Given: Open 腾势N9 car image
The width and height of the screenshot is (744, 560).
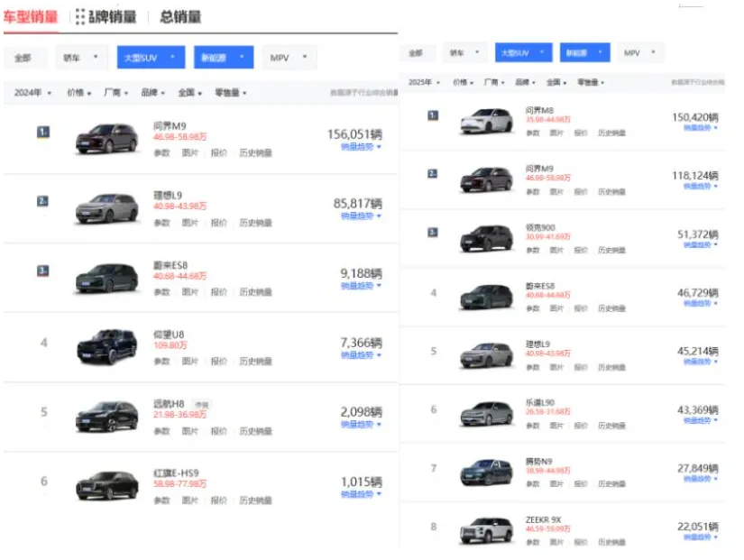Looking at the screenshot, I should tap(487, 473).
